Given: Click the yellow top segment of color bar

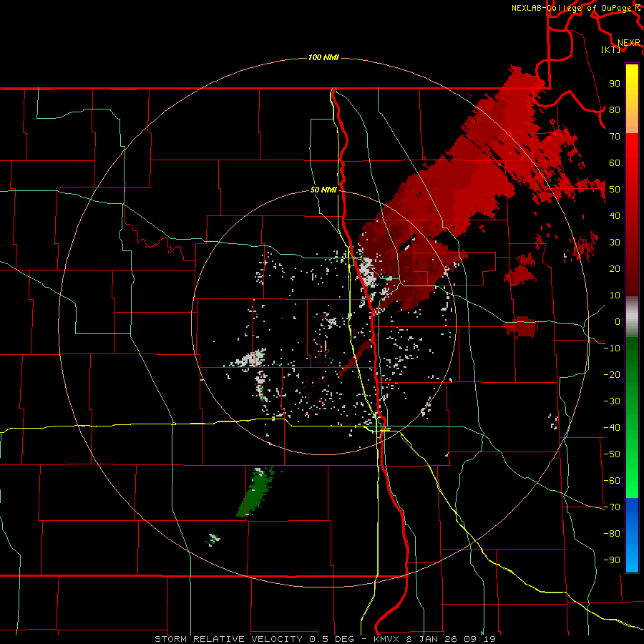Looking at the screenshot, I should [x=632, y=99].
